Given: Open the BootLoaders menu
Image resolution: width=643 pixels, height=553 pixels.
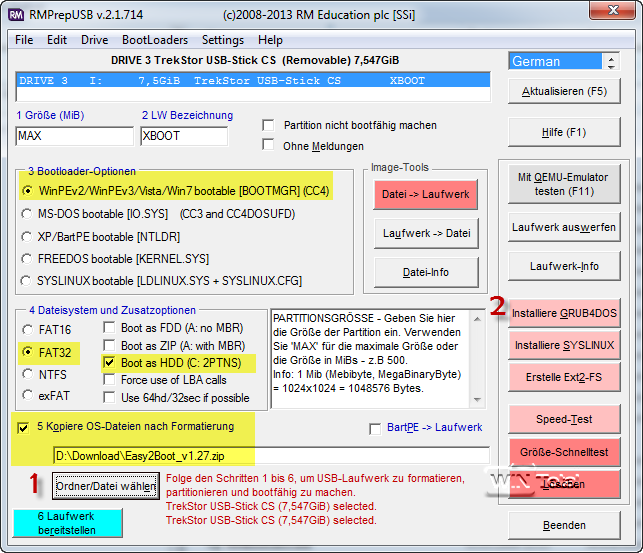Looking at the screenshot, I should 155,40.
